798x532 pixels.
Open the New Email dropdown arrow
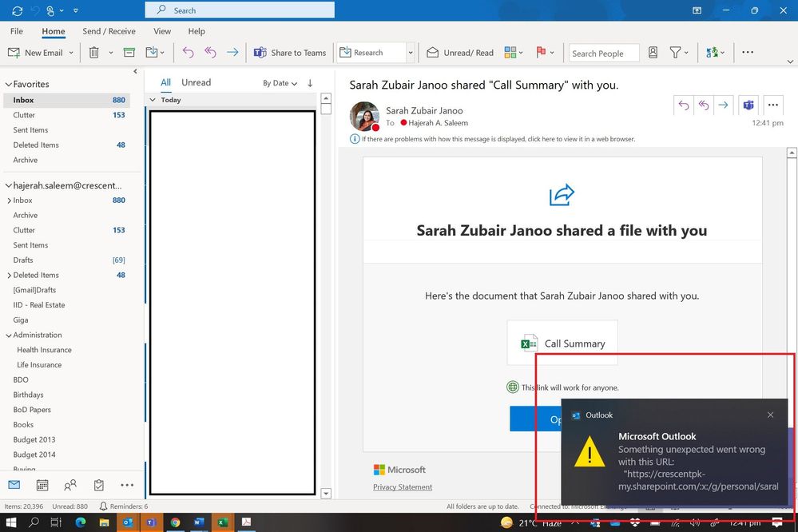[x=71, y=53]
